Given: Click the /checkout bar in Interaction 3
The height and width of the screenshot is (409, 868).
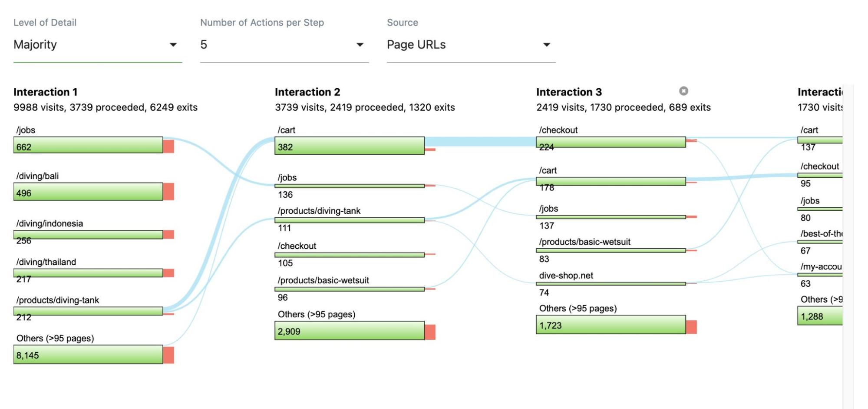Looking at the screenshot, I should (x=611, y=142).
